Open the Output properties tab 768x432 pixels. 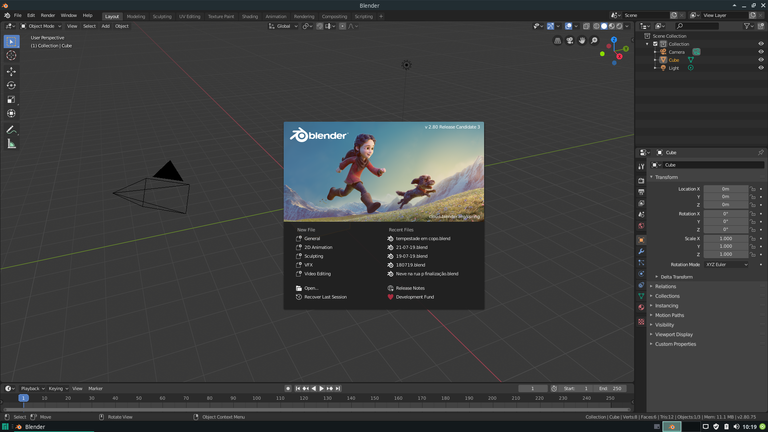pyautogui.click(x=641, y=192)
